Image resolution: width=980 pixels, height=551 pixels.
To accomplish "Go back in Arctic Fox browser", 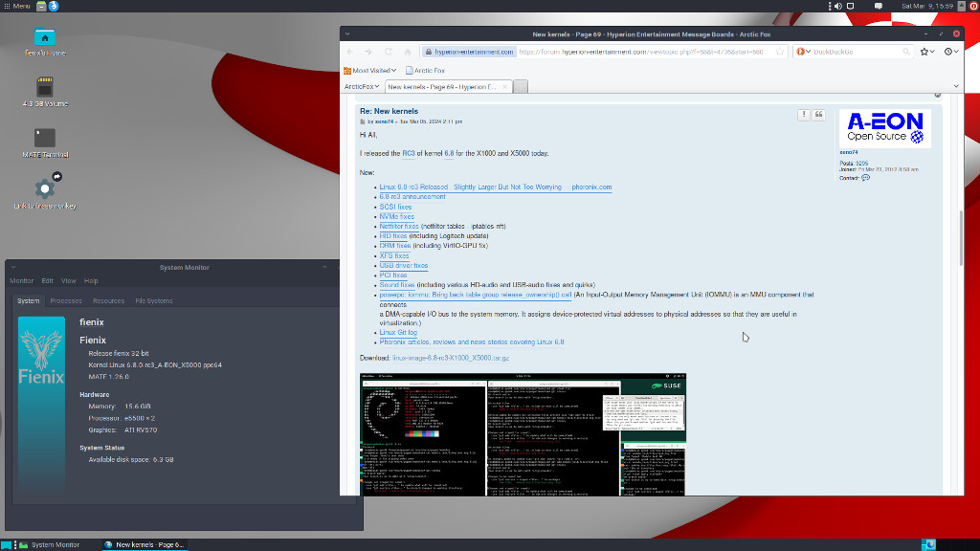I will pyautogui.click(x=350, y=52).
